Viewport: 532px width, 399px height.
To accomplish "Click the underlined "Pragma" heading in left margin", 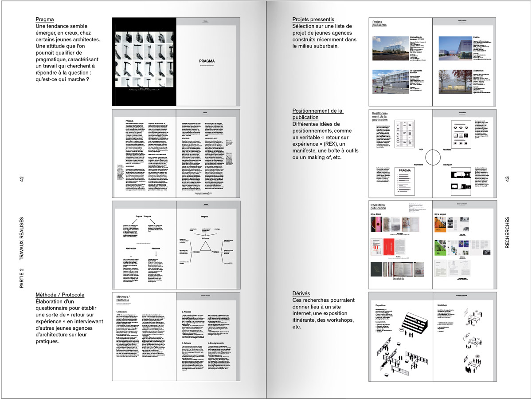I will (x=45, y=20).
